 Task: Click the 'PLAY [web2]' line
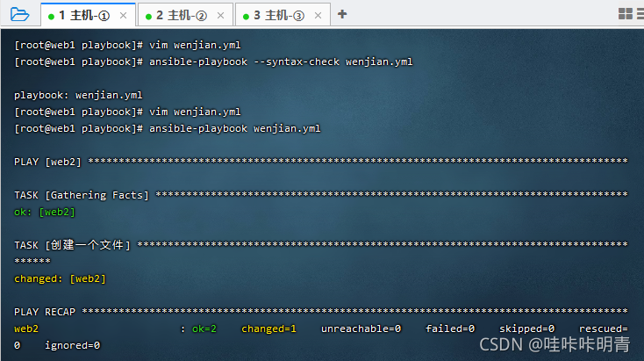[321, 162]
